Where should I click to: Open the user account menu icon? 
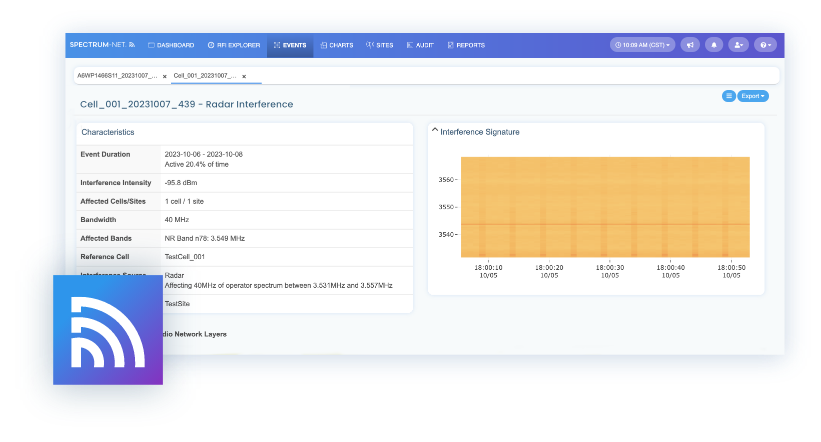tap(739, 45)
